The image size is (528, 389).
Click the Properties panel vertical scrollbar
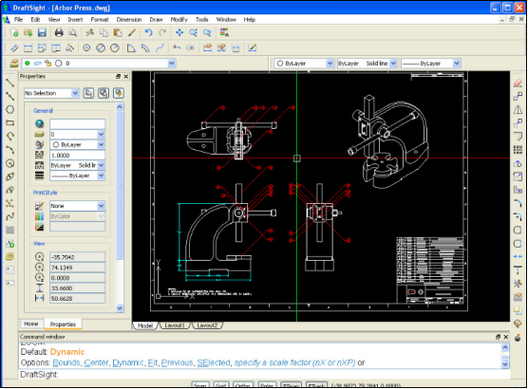[120, 185]
